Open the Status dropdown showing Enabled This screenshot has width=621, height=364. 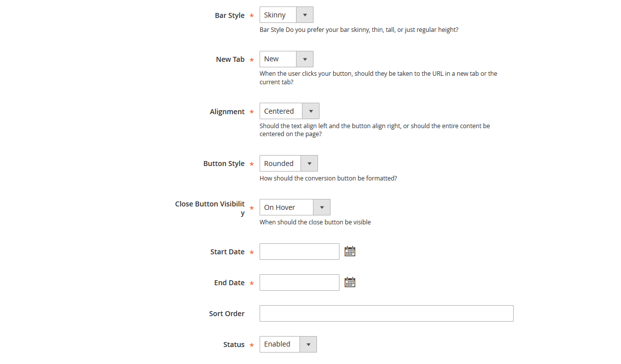coord(288,344)
